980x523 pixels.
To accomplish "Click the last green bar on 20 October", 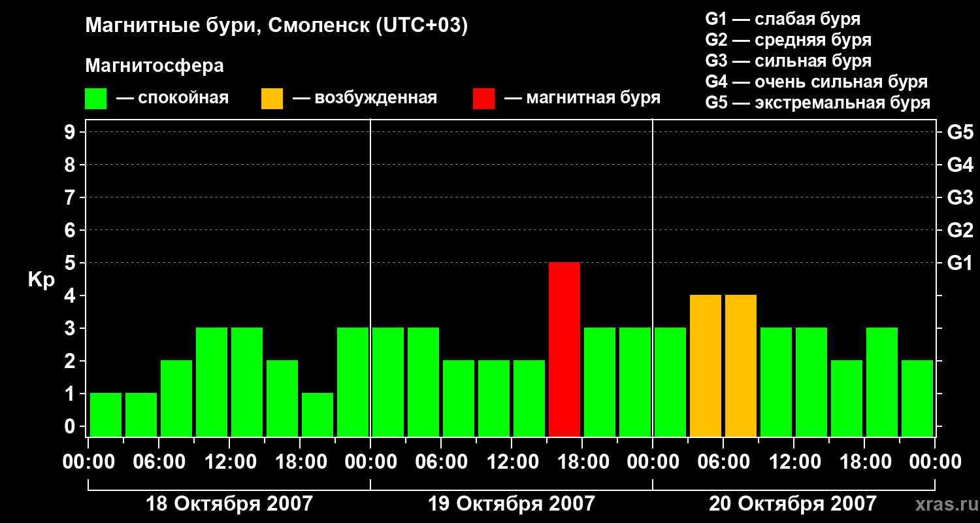I will (x=917, y=398).
